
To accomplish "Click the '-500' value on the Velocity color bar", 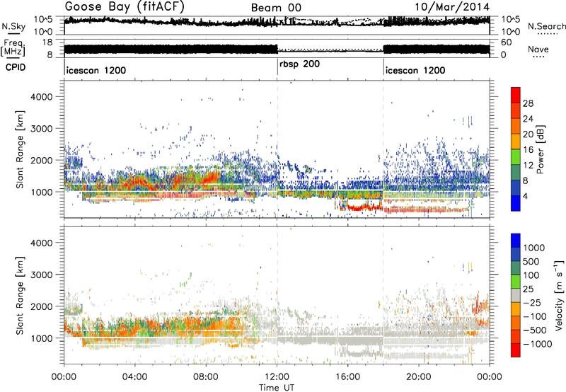I will [x=535, y=330].
